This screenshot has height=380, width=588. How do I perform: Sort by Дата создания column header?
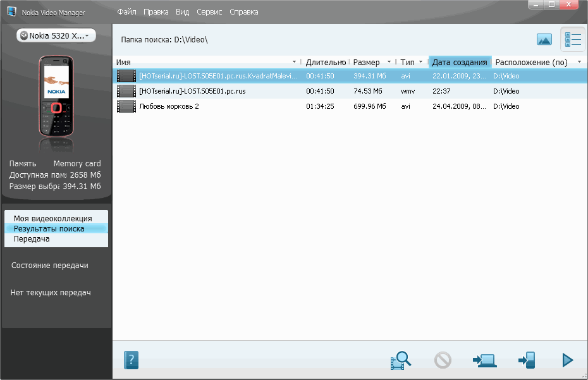[460, 62]
